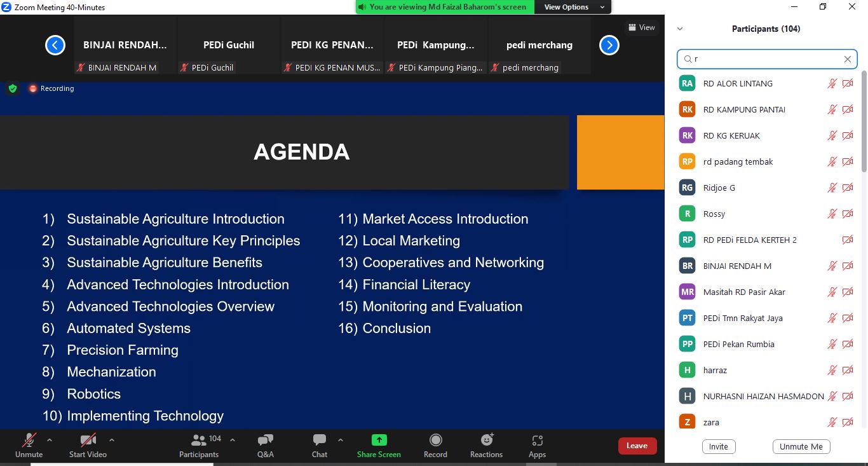868x466 pixels.
Task: Open the Chat panel
Action: 320,445
